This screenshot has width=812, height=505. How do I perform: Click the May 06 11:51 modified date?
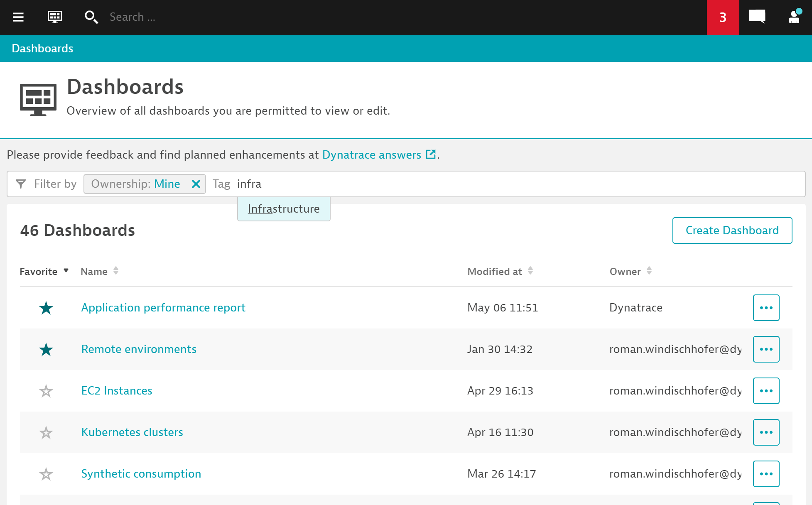pos(503,308)
